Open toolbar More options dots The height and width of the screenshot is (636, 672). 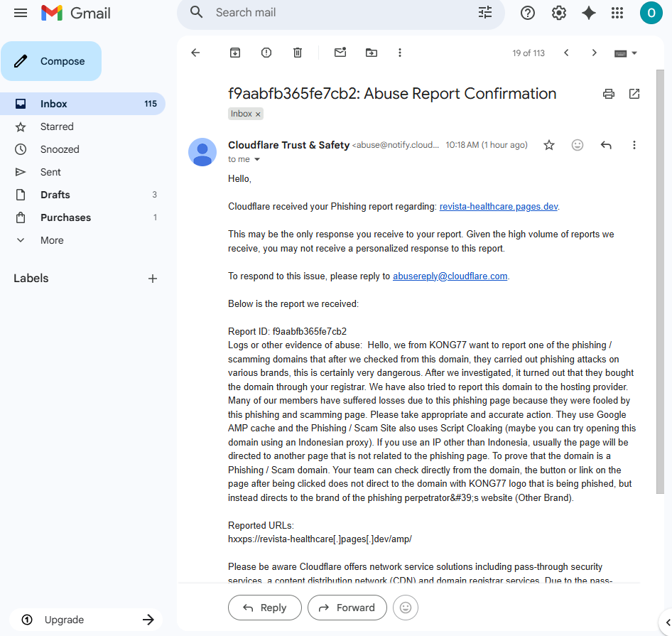(x=400, y=53)
